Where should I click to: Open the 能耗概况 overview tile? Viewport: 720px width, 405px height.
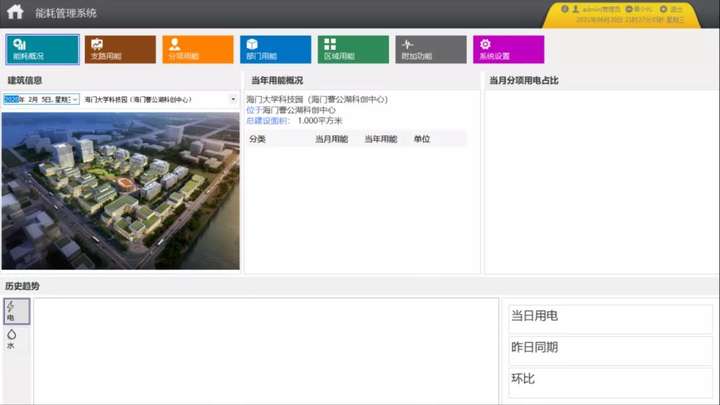point(42,49)
